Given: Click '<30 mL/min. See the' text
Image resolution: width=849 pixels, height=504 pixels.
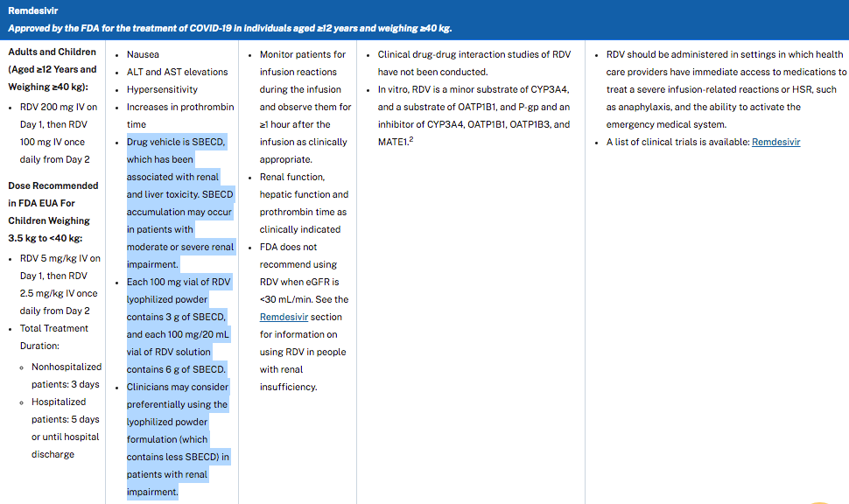Looking at the screenshot, I should click(304, 299).
